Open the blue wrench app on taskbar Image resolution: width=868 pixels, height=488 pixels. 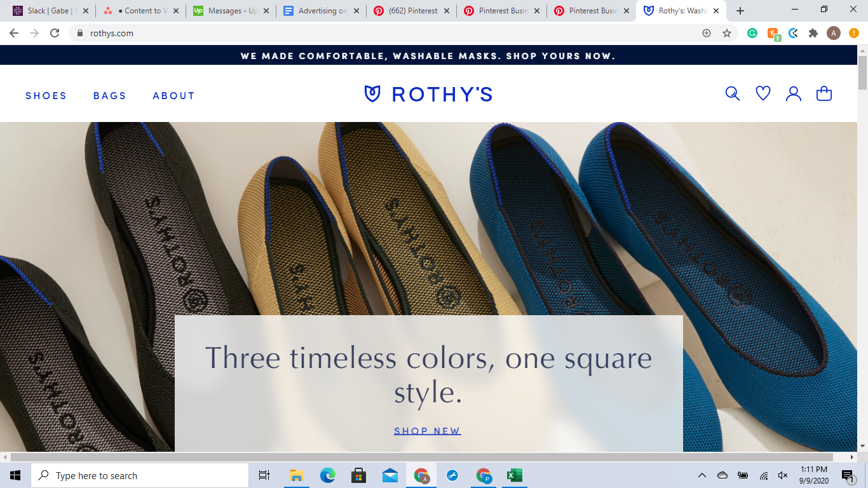[x=452, y=475]
